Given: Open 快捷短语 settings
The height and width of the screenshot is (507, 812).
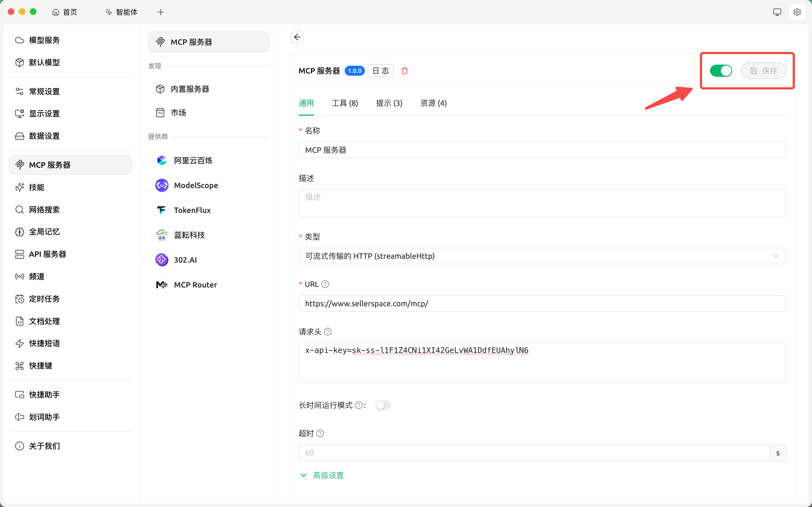Looking at the screenshot, I should (x=70, y=343).
